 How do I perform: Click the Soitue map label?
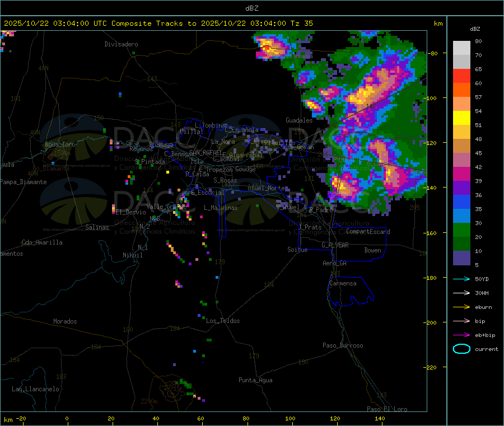pos(297,250)
